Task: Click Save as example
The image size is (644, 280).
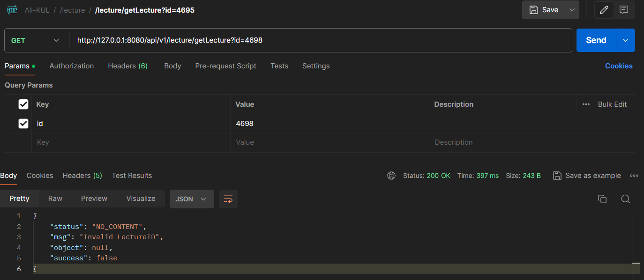Action: click(587, 176)
